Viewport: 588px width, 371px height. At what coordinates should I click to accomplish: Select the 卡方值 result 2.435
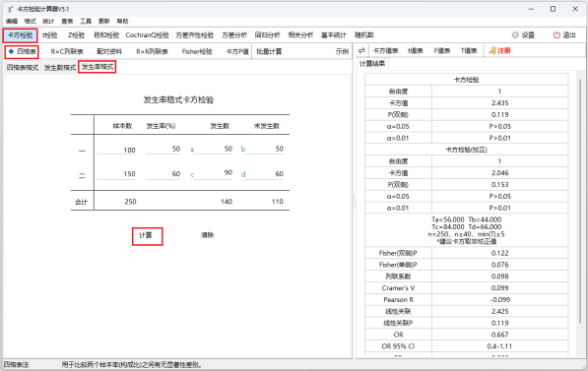pos(500,103)
